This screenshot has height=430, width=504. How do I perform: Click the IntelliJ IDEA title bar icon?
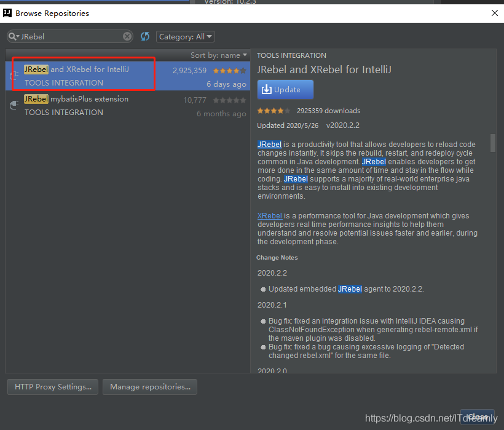[7, 13]
